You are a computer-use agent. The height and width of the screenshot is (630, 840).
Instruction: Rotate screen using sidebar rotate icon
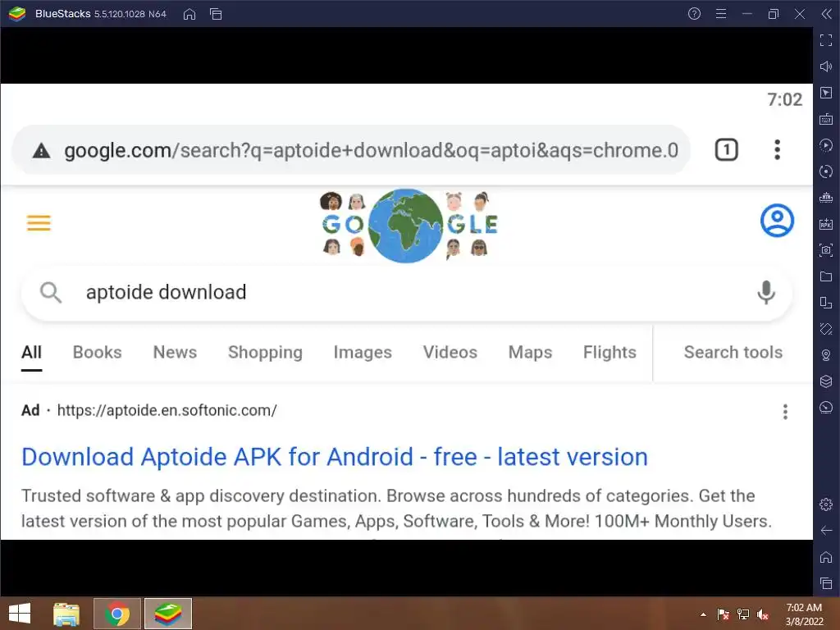(x=826, y=329)
